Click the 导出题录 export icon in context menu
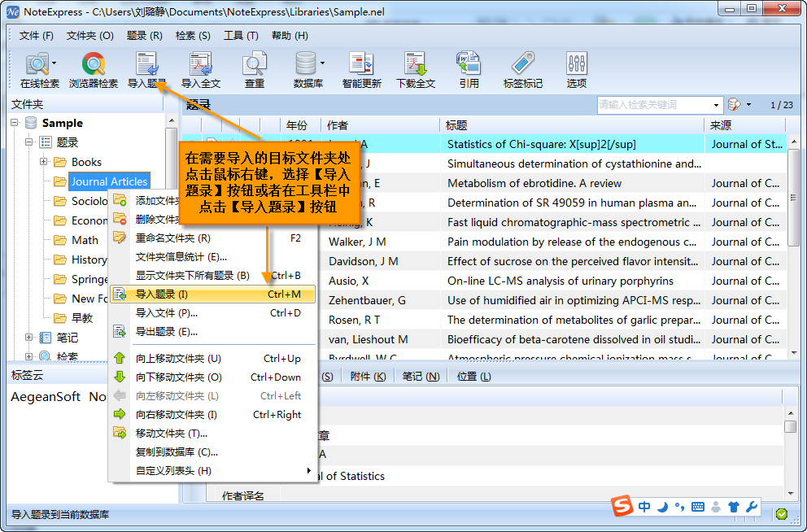 pos(120,331)
